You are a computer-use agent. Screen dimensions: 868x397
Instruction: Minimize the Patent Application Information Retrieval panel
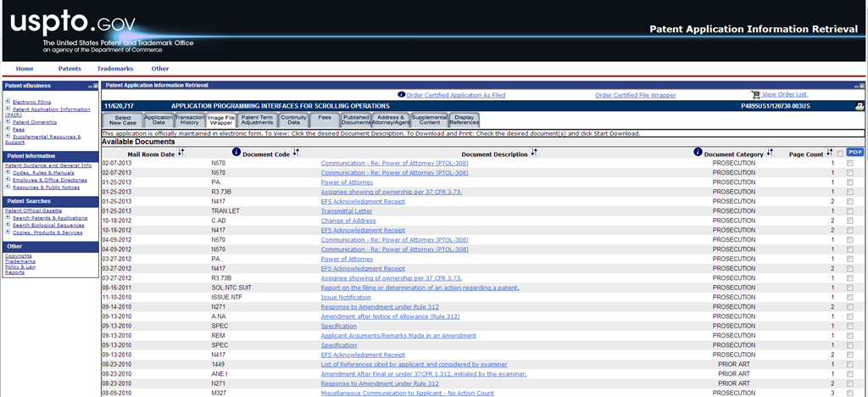point(856,86)
